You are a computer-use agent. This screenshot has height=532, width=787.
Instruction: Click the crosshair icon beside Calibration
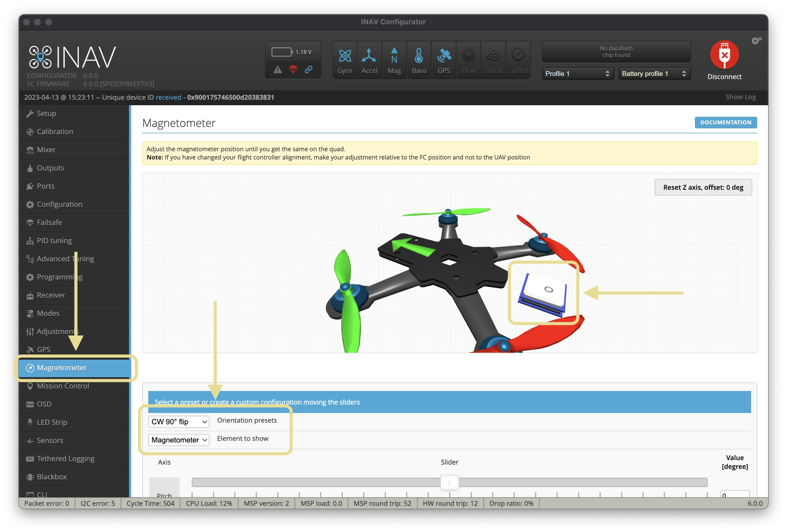click(x=30, y=132)
